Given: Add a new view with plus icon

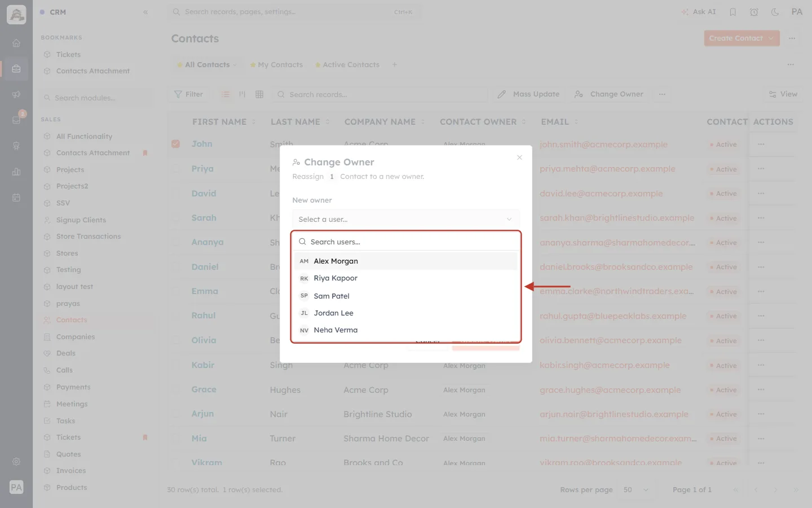Looking at the screenshot, I should (x=395, y=65).
